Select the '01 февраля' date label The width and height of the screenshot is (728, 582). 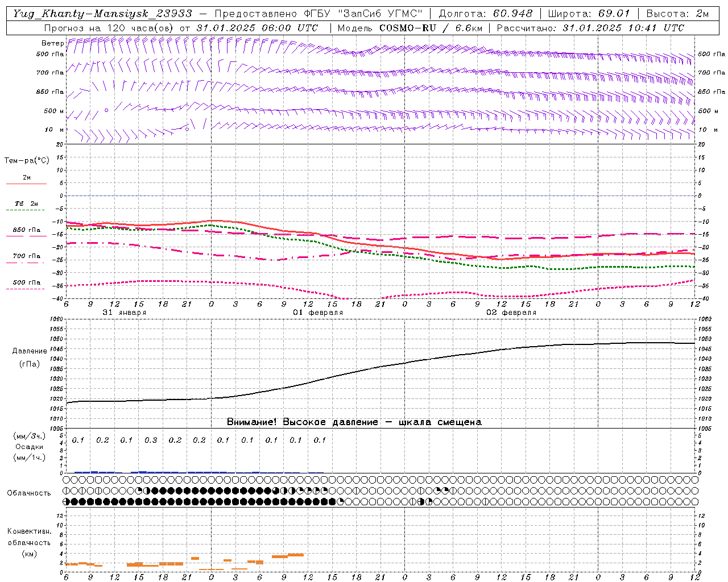[x=318, y=313]
